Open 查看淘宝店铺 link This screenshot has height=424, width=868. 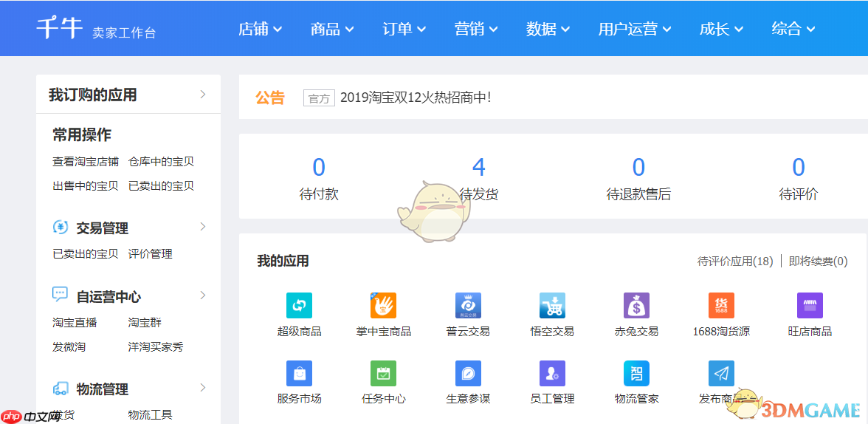click(x=86, y=162)
